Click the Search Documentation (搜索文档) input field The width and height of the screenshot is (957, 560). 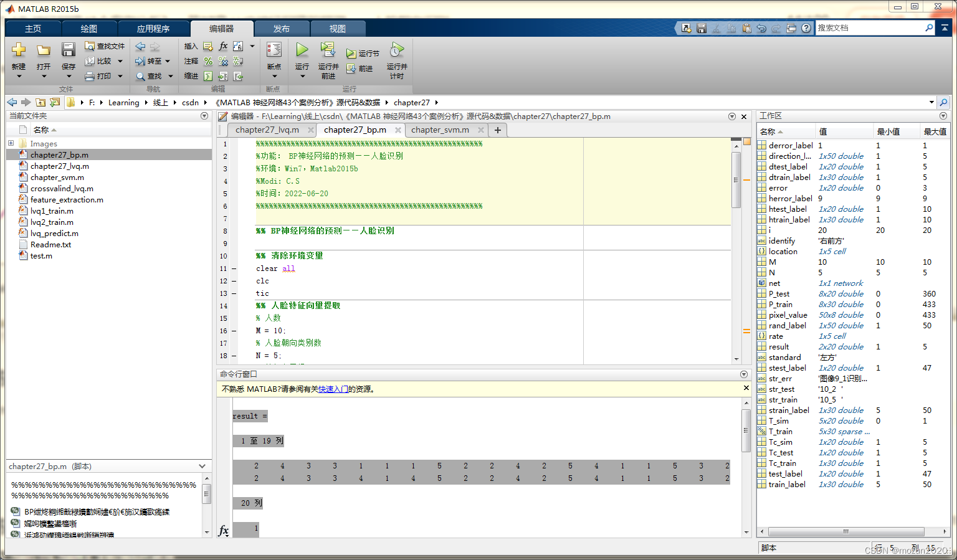(870, 28)
